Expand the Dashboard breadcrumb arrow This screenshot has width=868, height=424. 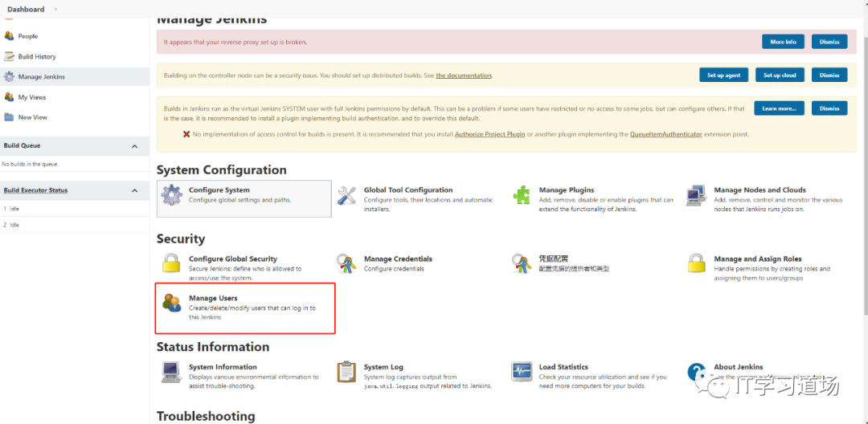(x=55, y=10)
